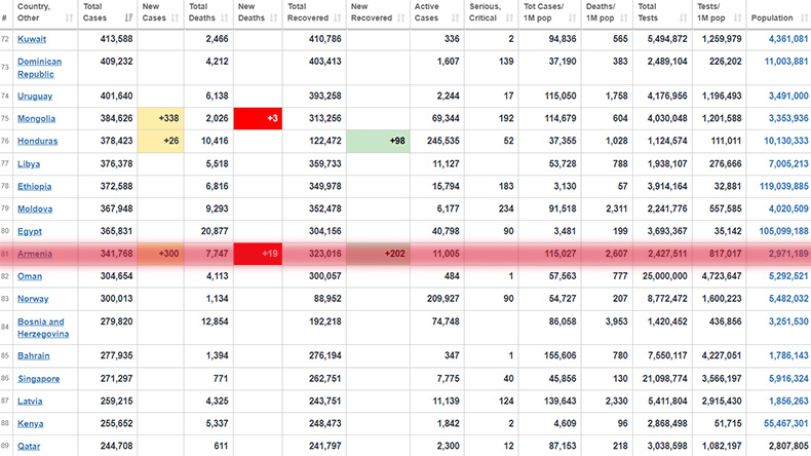Viewport: 811px width, 456px height.
Task: Open Kuwait population figure link
Action: pos(788,39)
